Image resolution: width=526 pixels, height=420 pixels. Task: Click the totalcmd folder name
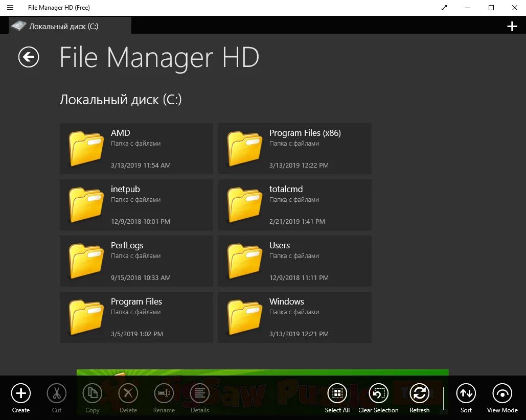click(x=286, y=189)
